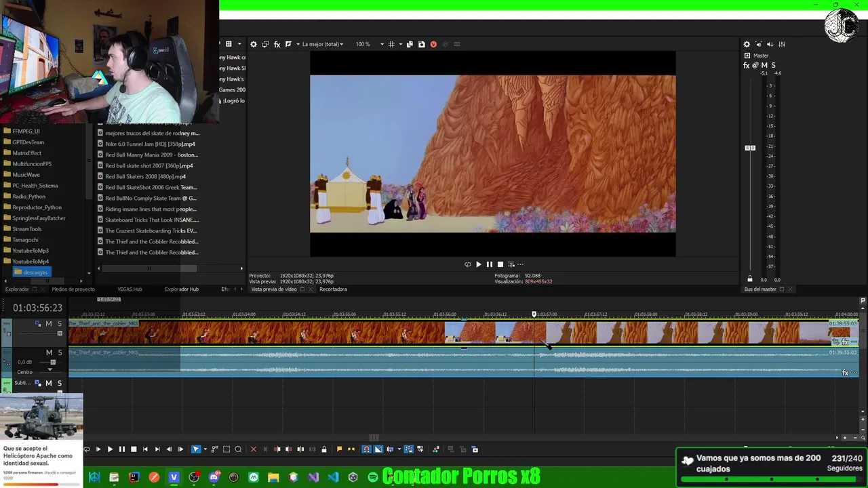Image resolution: width=868 pixels, height=488 pixels.
Task: Select the descargas folder in explorer tree
Action: click(31, 272)
